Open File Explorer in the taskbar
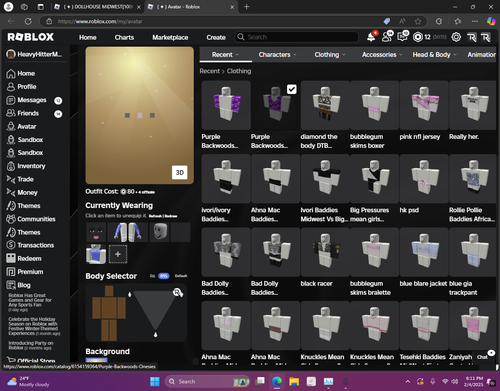The width and height of the screenshot is (500, 391). 294,381
